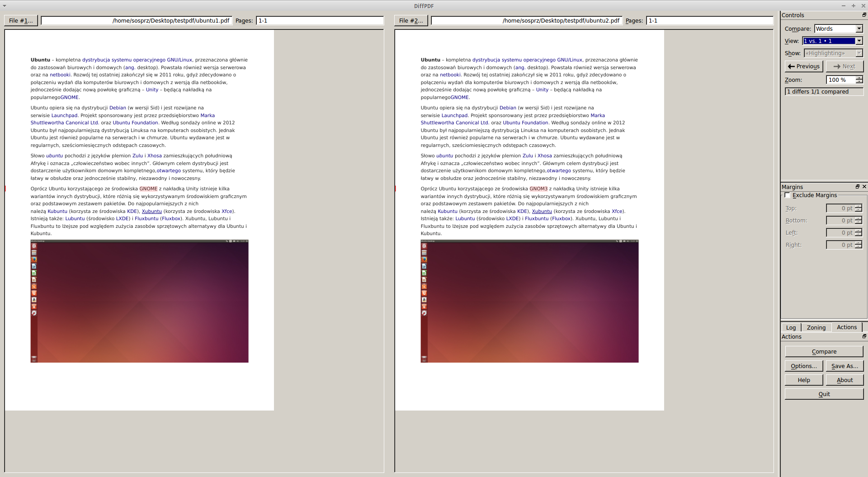The image size is (868, 477).
Task: Open the About dialog
Action: (x=844, y=380)
